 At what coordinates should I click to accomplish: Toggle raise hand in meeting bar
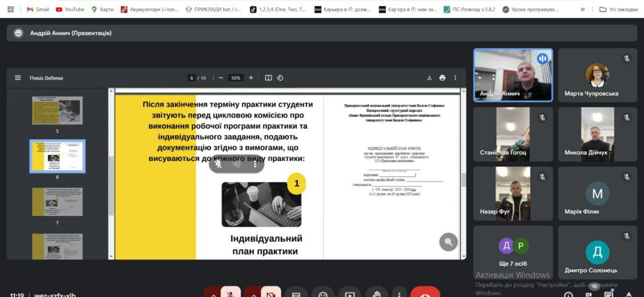(x=376, y=293)
